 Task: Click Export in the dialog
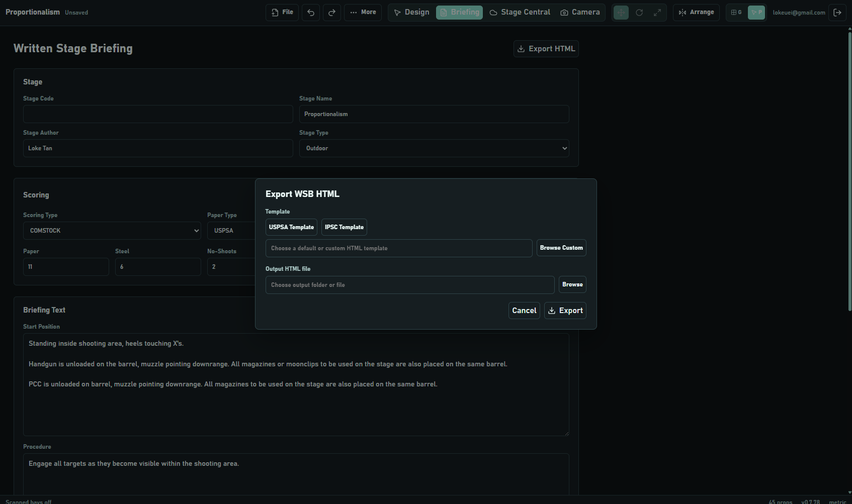(x=565, y=311)
